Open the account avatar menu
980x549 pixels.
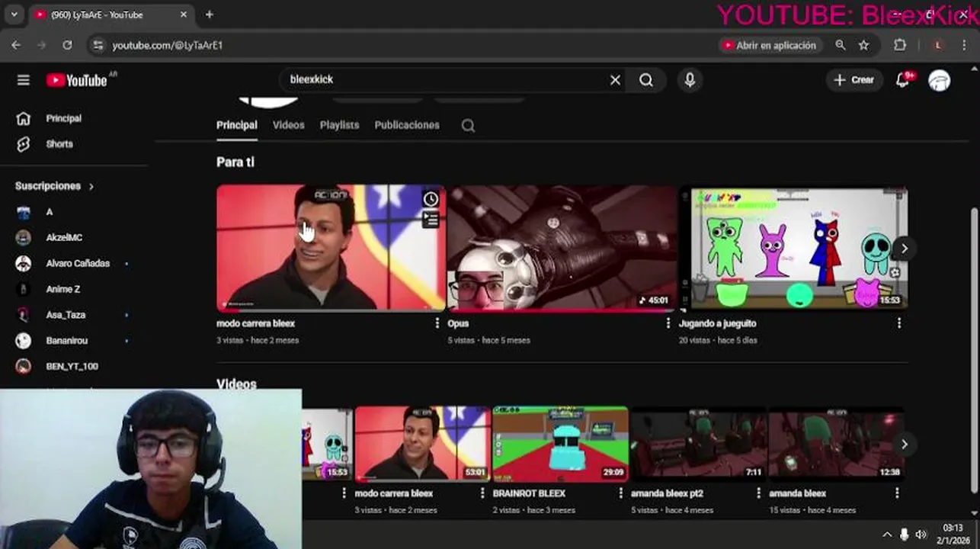coord(940,80)
